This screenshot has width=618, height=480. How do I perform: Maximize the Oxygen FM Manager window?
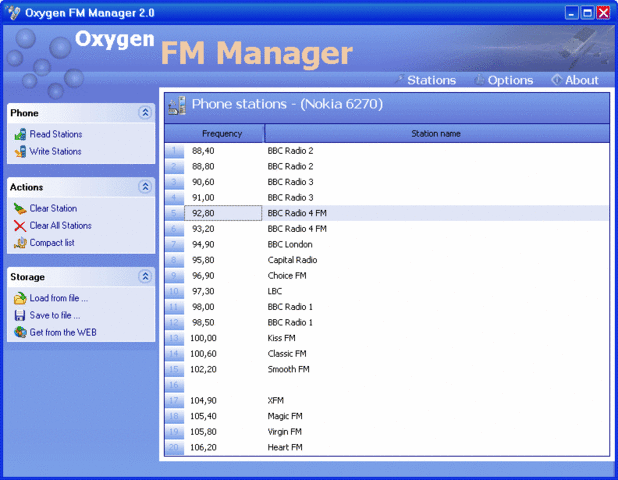[587, 13]
